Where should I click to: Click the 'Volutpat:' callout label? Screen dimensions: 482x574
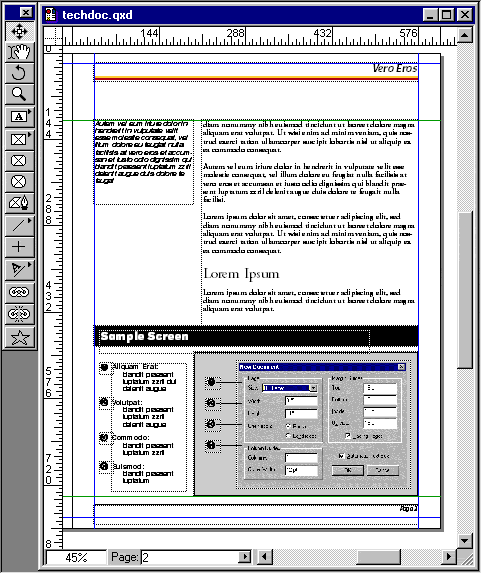[127, 402]
